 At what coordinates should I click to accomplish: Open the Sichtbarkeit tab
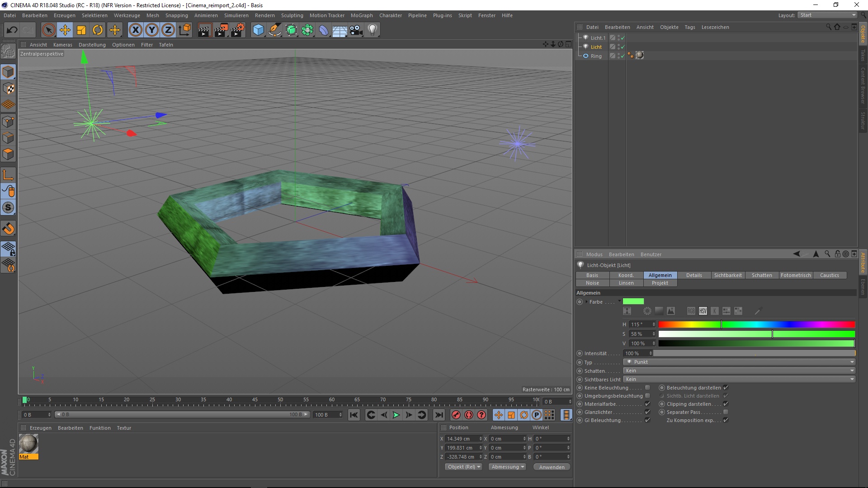[728, 275]
